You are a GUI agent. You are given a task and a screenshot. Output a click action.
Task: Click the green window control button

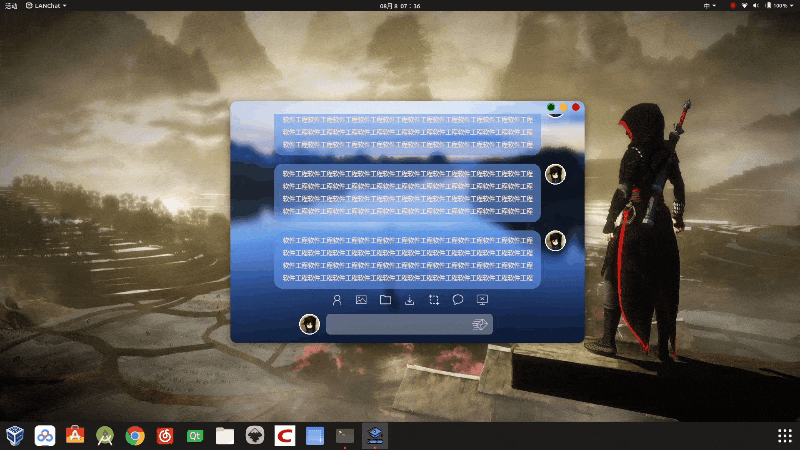tap(551, 107)
